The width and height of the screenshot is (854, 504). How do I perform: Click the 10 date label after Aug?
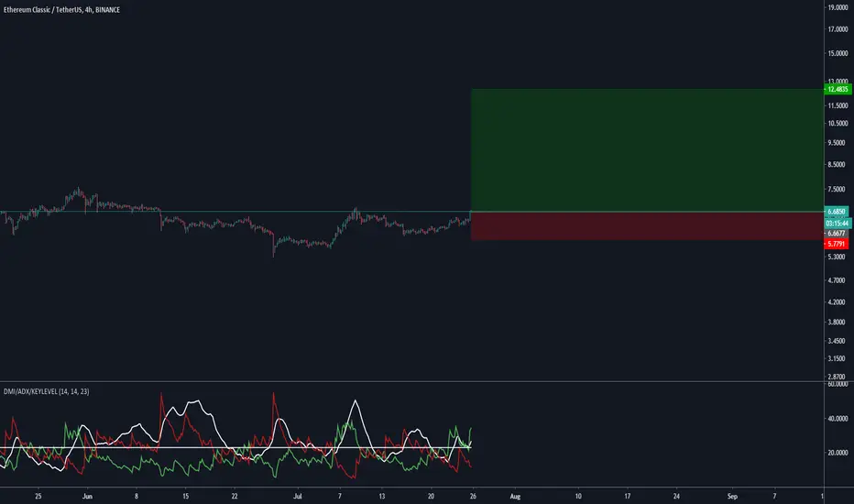578,497
